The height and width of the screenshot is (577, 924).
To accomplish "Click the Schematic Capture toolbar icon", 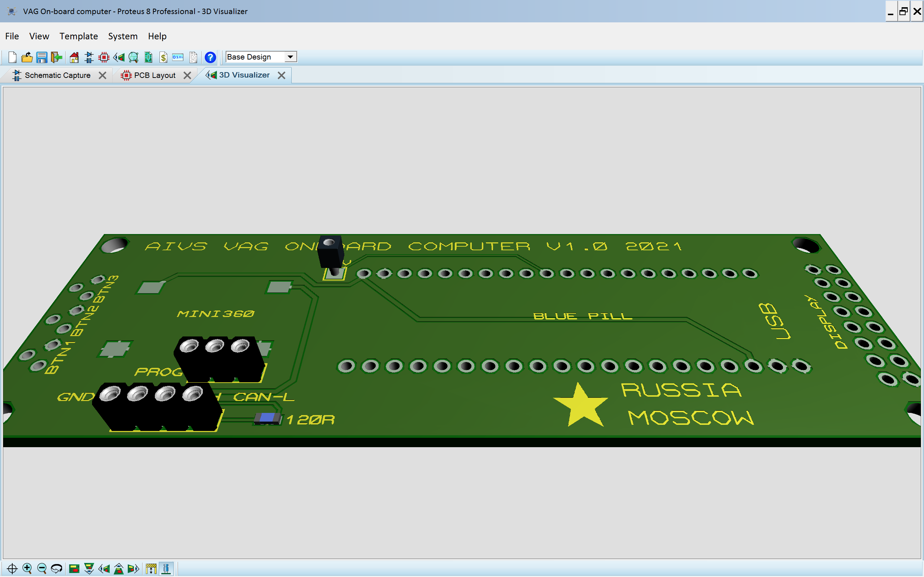I will pyautogui.click(x=89, y=57).
